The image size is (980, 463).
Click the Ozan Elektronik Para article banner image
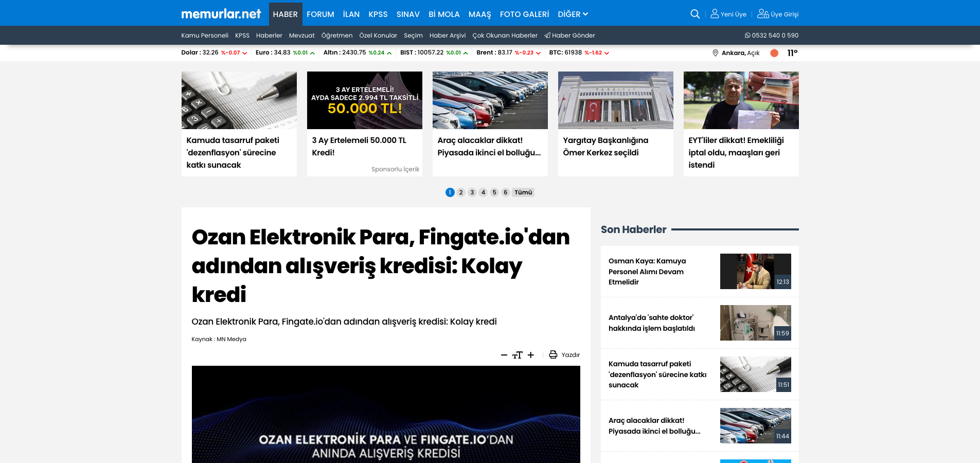[386, 414]
